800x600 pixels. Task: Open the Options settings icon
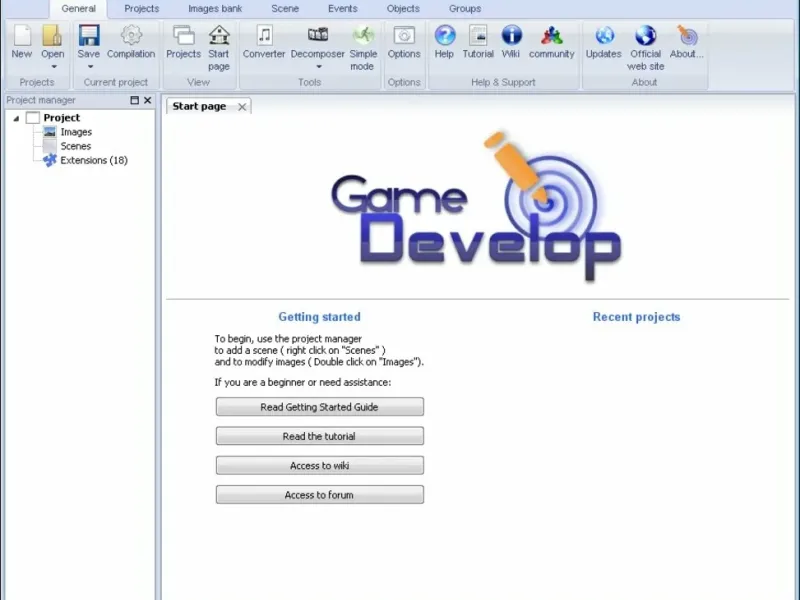click(x=404, y=36)
